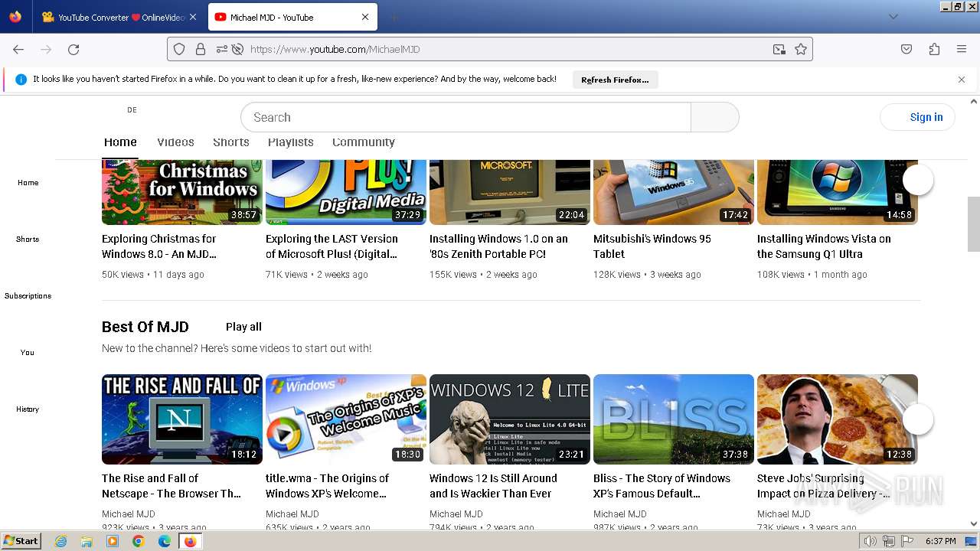Click the taskbar clock showing 6:37 PM
The height and width of the screenshot is (551, 980).
tap(941, 541)
